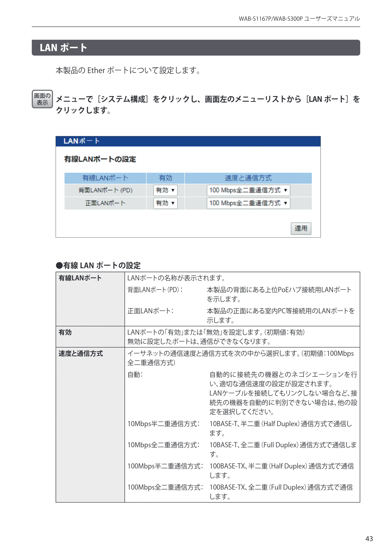Click the 正面LANポート: definition label

click(x=151, y=311)
